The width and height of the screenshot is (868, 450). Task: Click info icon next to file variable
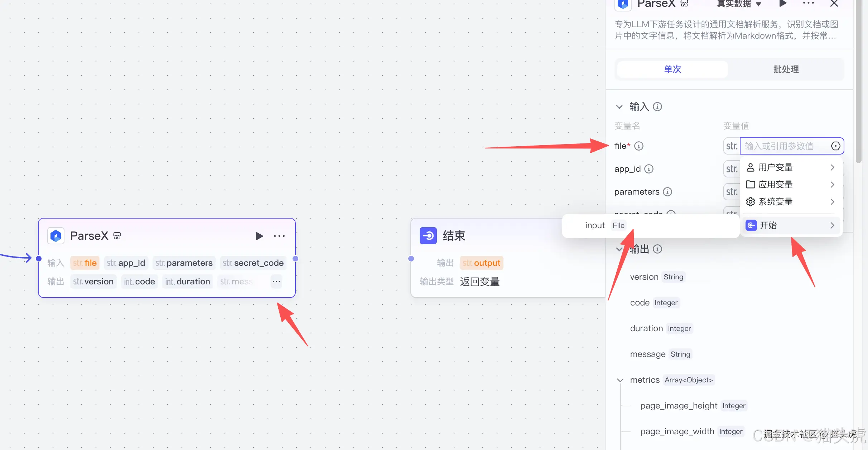click(639, 146)
